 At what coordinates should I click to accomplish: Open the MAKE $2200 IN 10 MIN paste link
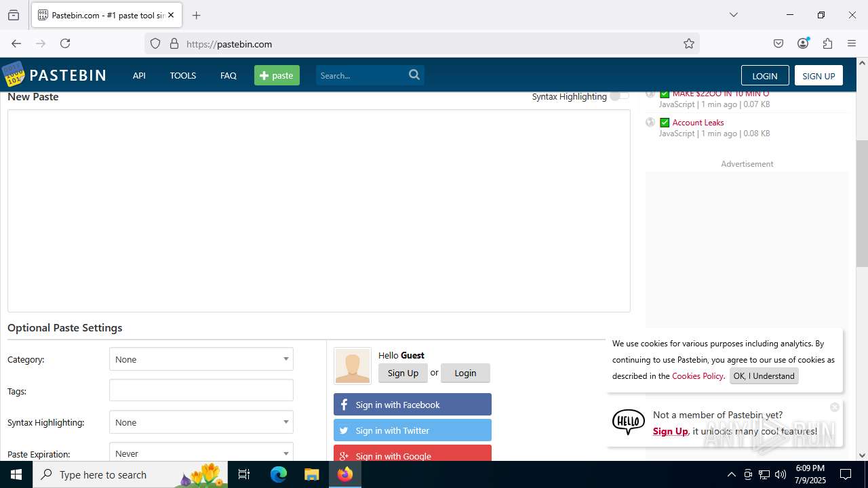[721, 94]
